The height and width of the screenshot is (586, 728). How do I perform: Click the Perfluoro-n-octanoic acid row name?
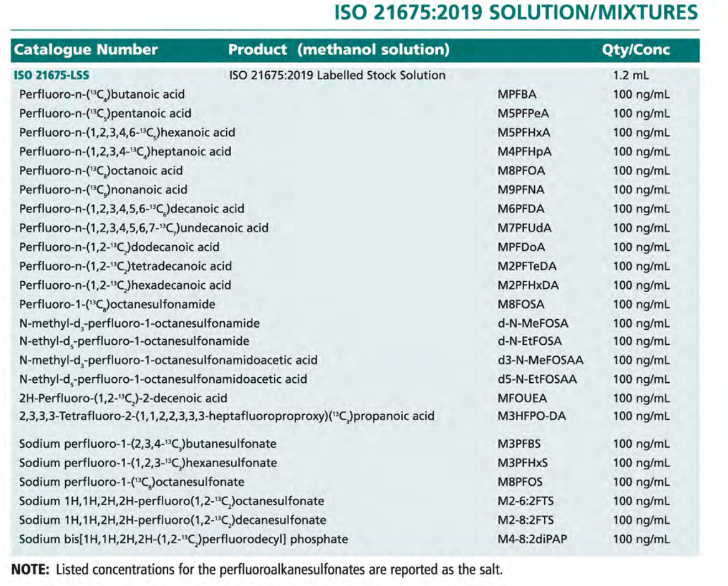click(x=101, y=171)
